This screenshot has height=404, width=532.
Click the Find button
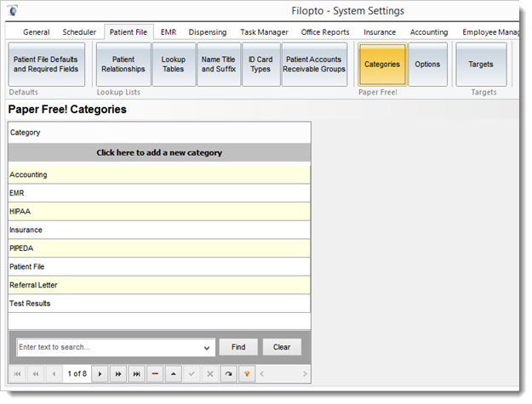tap(238, 347)
